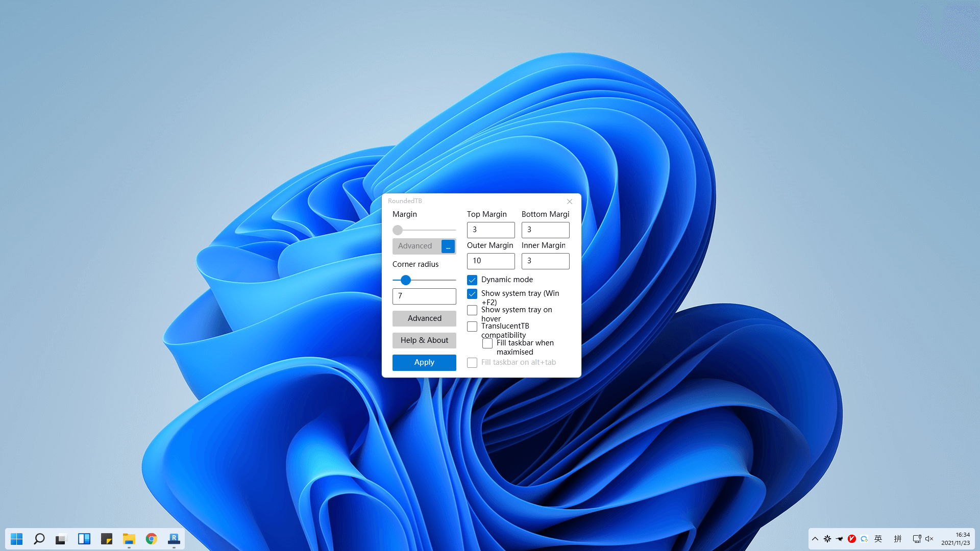Open the Widgets panel icon
This screenshot has width=980, height=551.
tap(84, 539)
